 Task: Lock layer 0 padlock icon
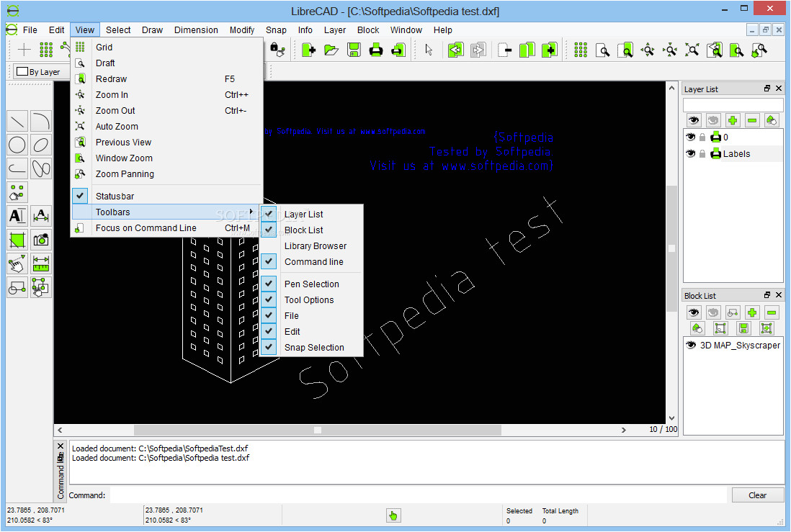click(x=702, y=137)
